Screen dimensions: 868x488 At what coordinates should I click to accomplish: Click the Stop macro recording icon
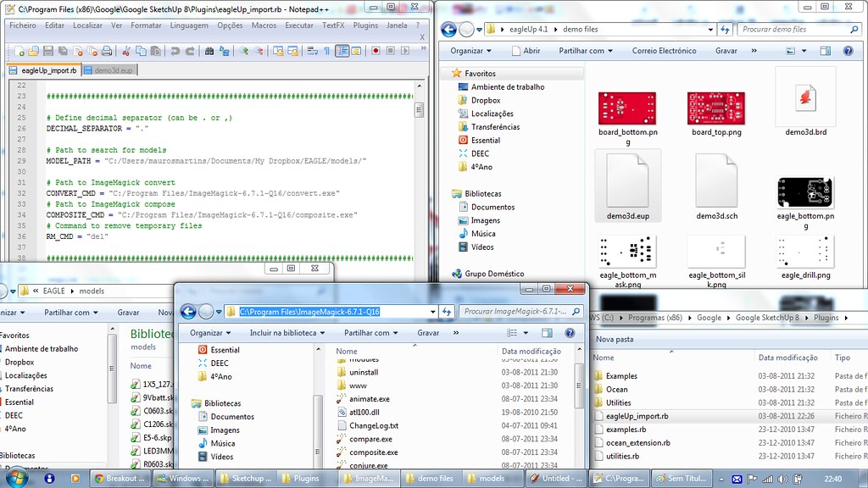[390, 51]
